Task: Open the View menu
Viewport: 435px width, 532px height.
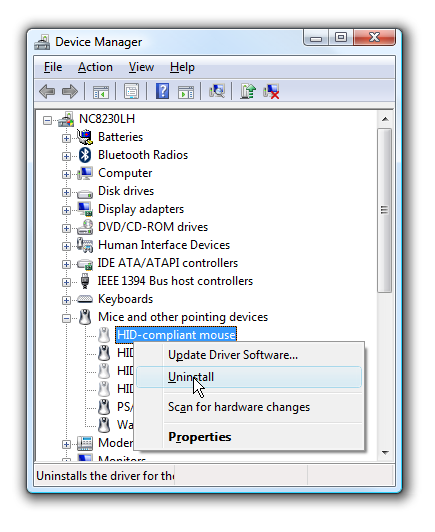Action: [141, 67]
